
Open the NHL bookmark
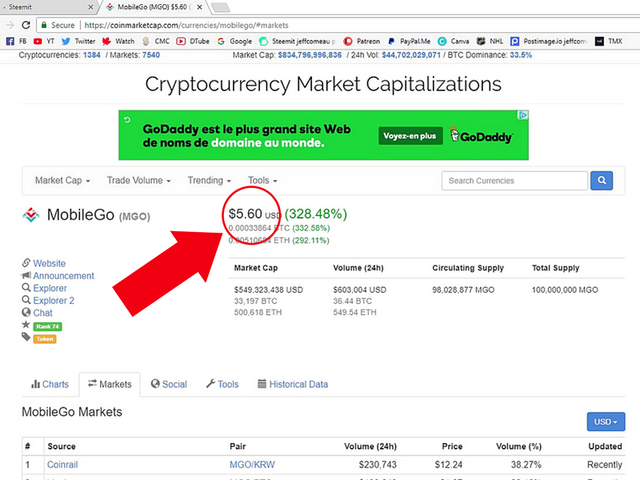point(490,41)
